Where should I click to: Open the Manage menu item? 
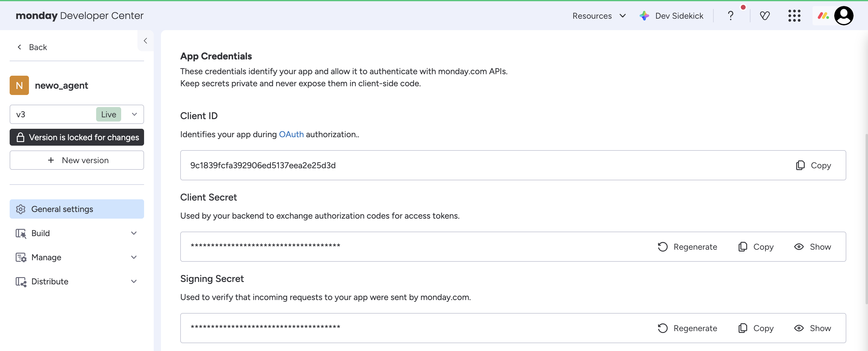click(x=77, y=258)
